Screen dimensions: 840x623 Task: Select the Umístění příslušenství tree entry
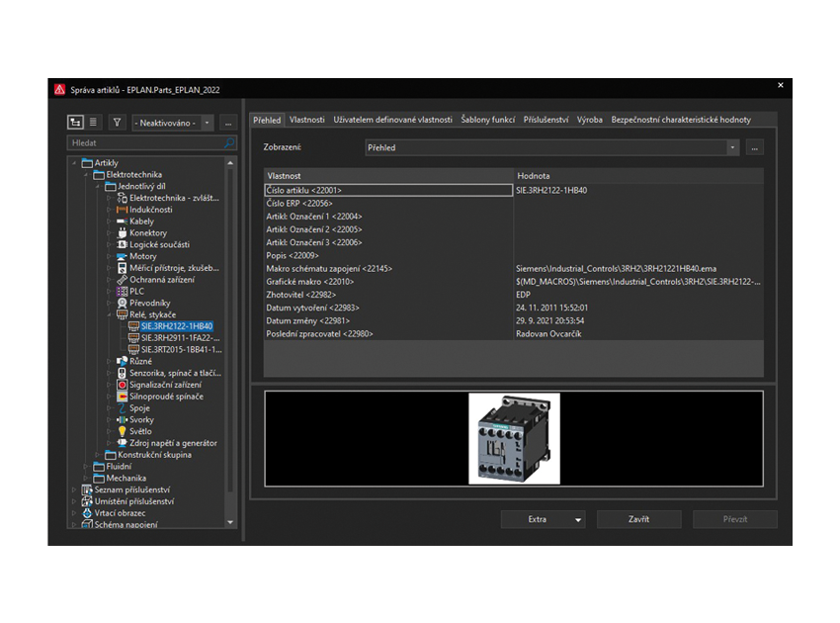tap(134, 501)
